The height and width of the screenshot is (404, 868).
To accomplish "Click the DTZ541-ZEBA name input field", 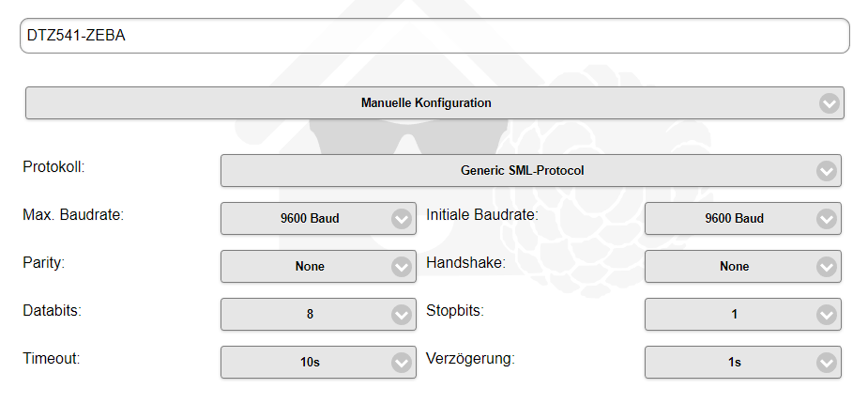I will coord(434,36).
